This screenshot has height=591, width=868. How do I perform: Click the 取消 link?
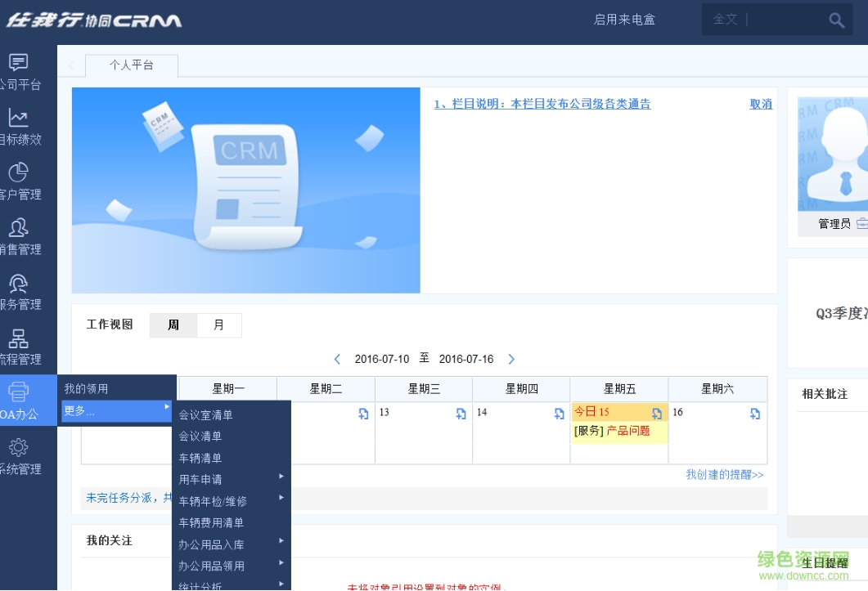[x=759, y=104]
